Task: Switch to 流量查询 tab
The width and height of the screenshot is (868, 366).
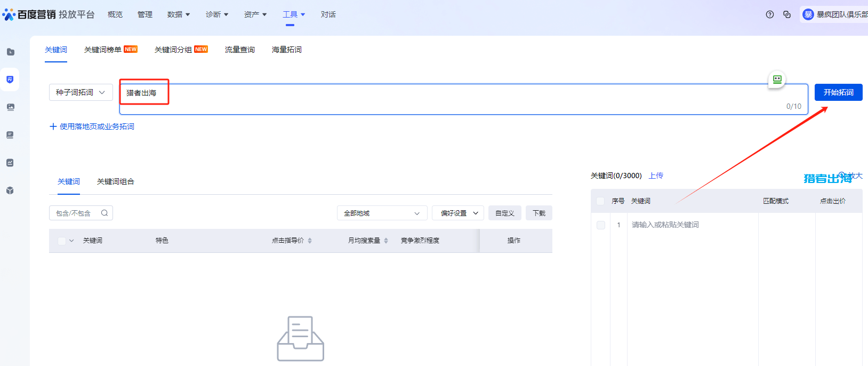Action: coord(240,50)
